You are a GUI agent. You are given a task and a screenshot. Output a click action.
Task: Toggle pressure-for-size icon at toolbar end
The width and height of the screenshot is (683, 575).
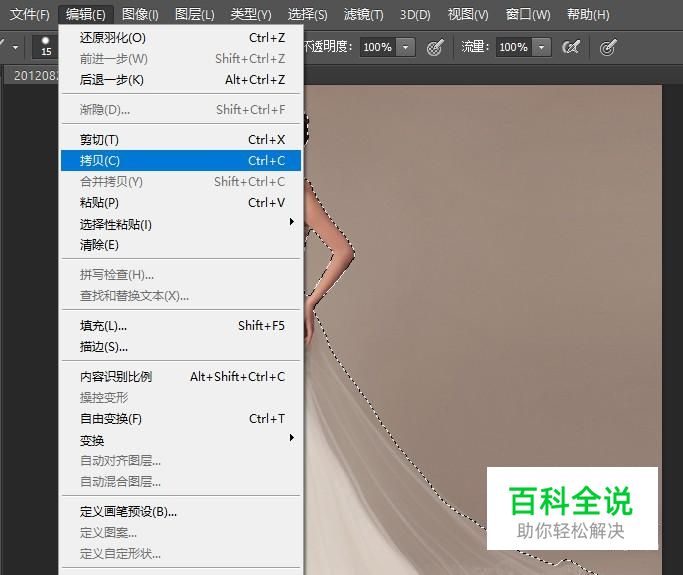point(608,47)
